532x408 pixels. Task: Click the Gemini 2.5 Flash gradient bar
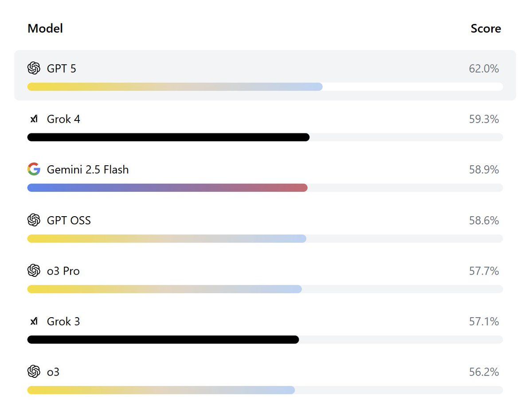[167, 188]
